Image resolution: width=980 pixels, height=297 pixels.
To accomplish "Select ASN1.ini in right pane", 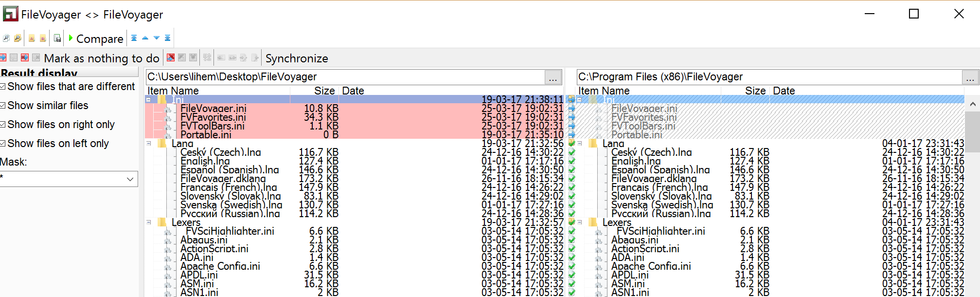I will pyautogui.click(x=630, y=292).
